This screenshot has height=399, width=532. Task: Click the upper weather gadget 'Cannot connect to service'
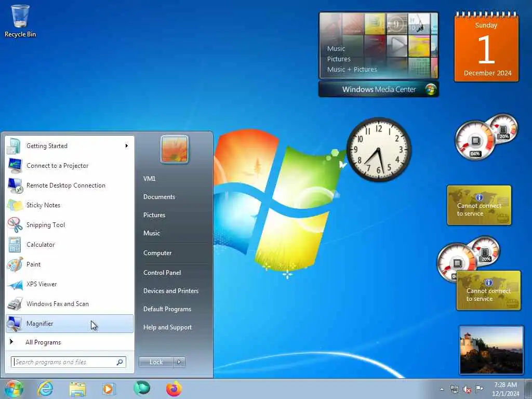[479, 205]
